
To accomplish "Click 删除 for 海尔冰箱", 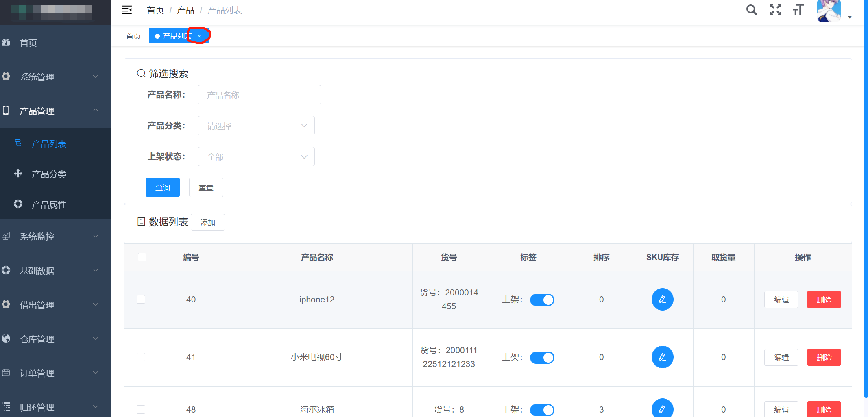I will 824,409.
